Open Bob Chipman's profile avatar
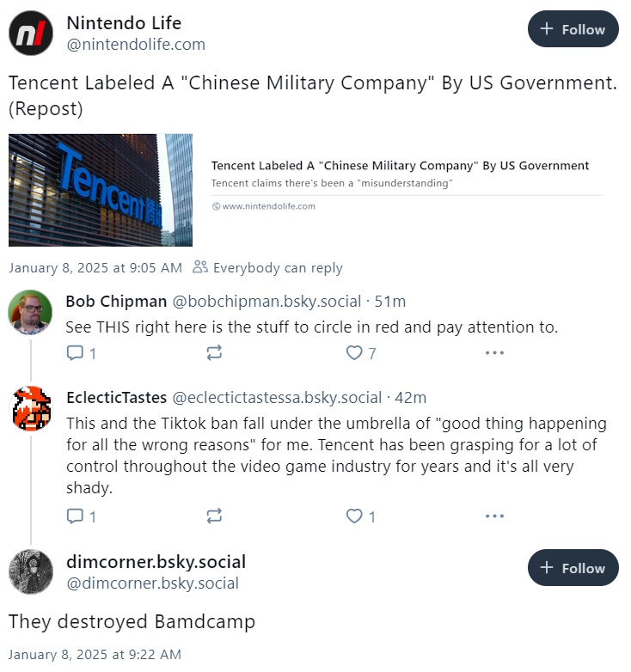The height and width of the screenshot is (672, 631). [x=30, y=312]
